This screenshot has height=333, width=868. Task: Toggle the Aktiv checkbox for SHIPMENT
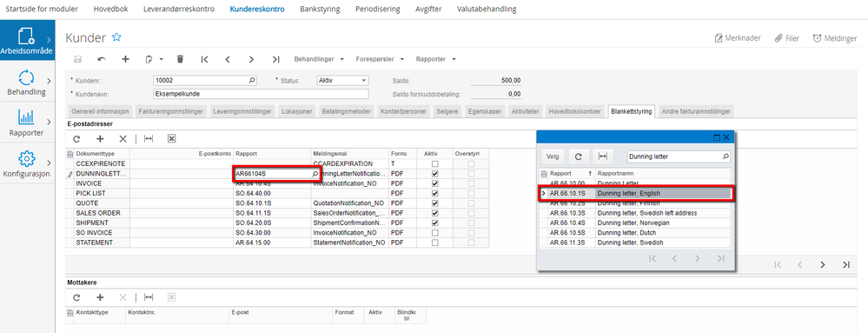[x=434, y=223]
